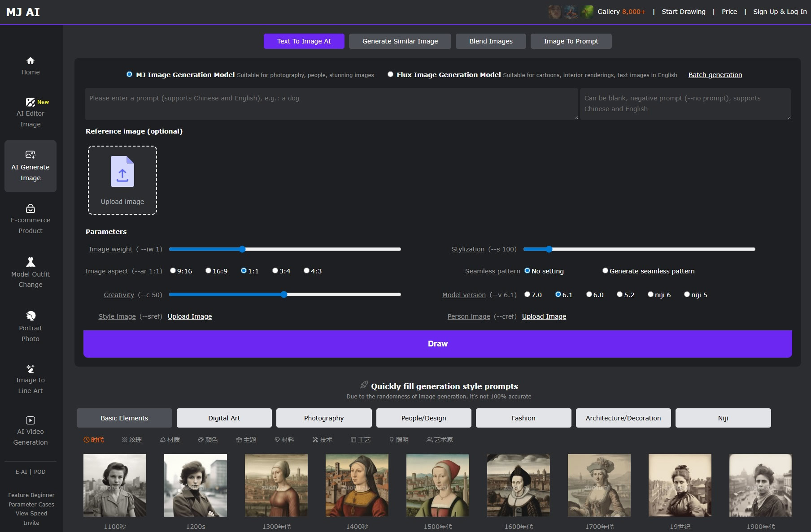Set Model version to 7.0
The width and height of the screenshot is (811, 532).
528,294
